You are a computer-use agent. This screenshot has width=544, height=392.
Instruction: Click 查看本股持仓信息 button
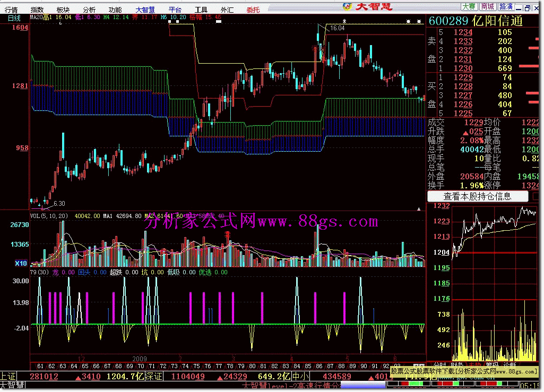point(477,196)
